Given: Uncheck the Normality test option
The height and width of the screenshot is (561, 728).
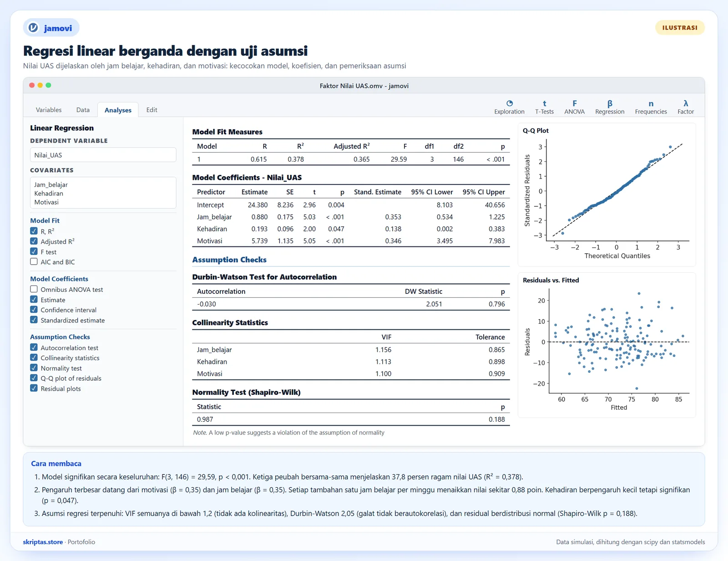Looking at the screenshot, I should click(34, 367).
